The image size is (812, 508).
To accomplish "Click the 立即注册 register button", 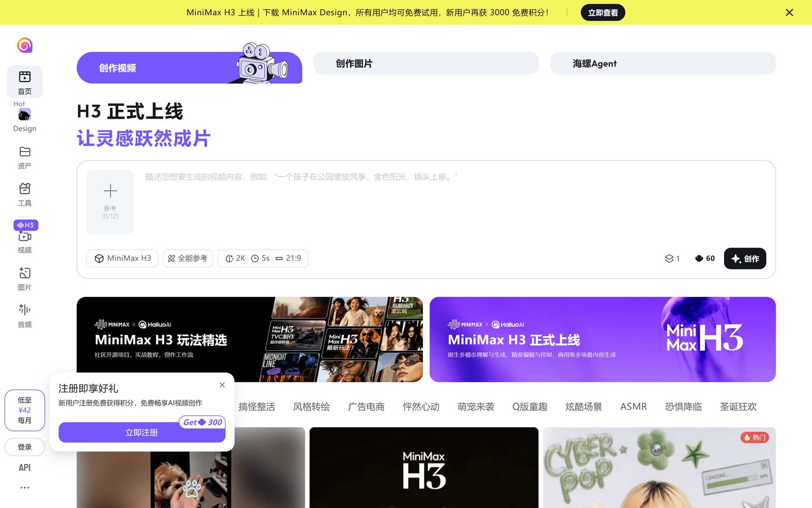I will (142, 432).
